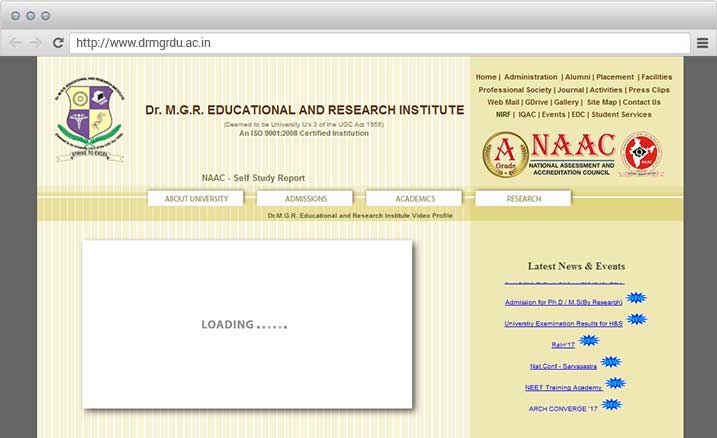Reload the page with refresh icon

(58, 43)
